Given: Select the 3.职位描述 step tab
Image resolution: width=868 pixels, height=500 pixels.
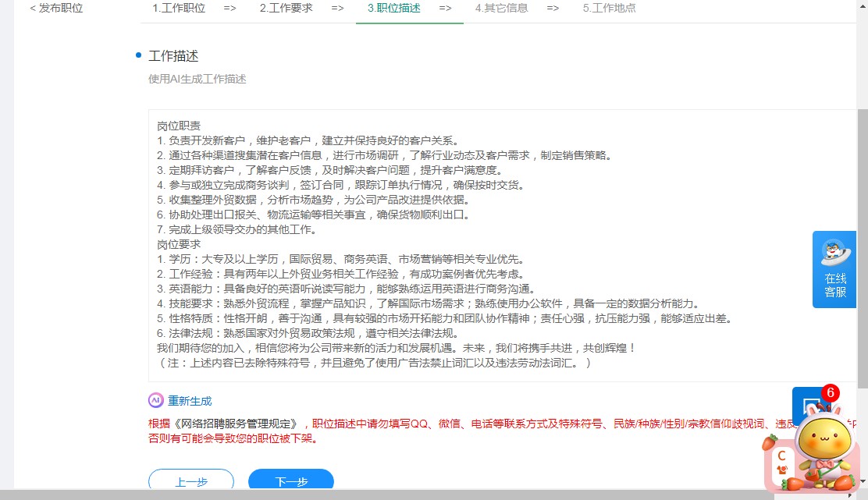Looking at the screenshot, I should [394, 9].
